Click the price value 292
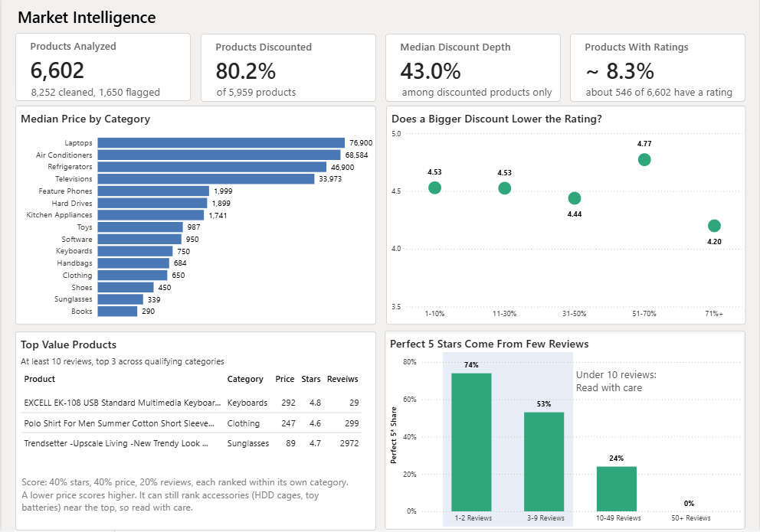Image resolution: width=760 pixels, height=532 pixels. (288, 403)
